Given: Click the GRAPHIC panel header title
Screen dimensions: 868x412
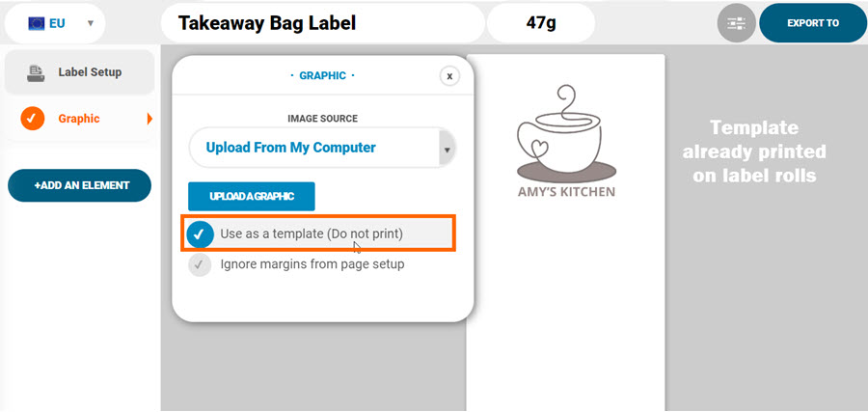Looking at the screenshot, I should [322, 76].
